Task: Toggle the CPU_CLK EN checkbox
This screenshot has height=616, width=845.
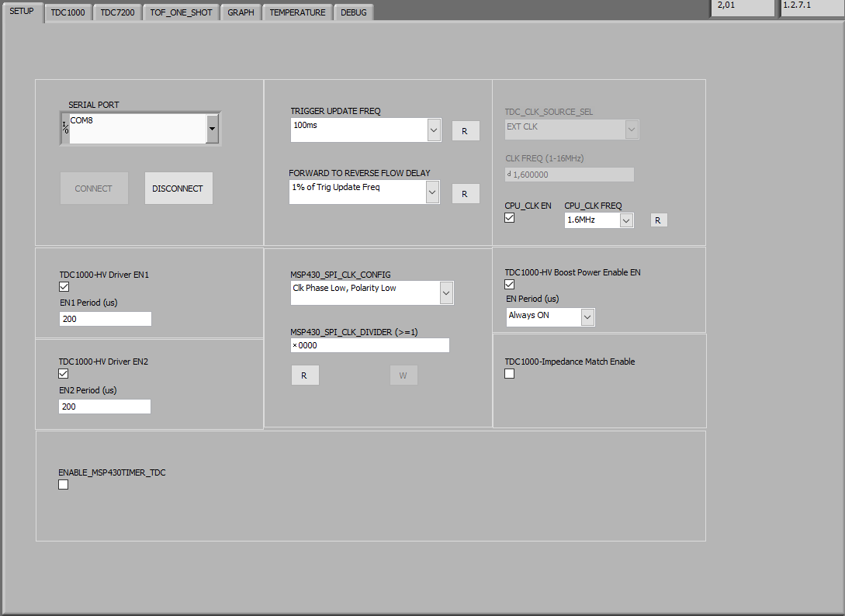Action: 509,218
